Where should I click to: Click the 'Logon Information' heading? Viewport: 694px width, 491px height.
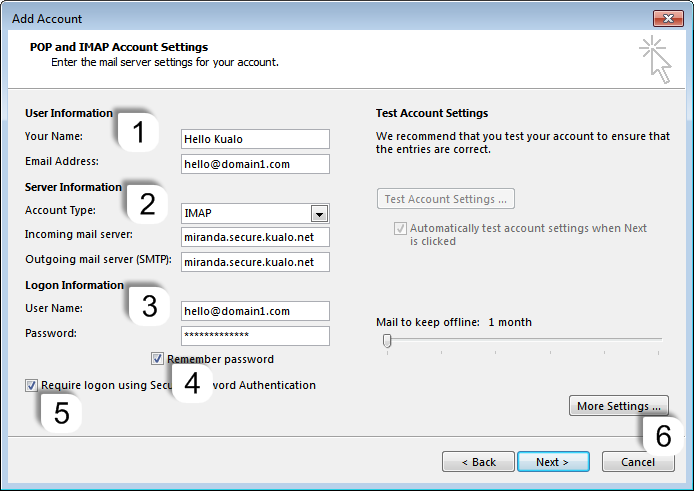[74, 285]
